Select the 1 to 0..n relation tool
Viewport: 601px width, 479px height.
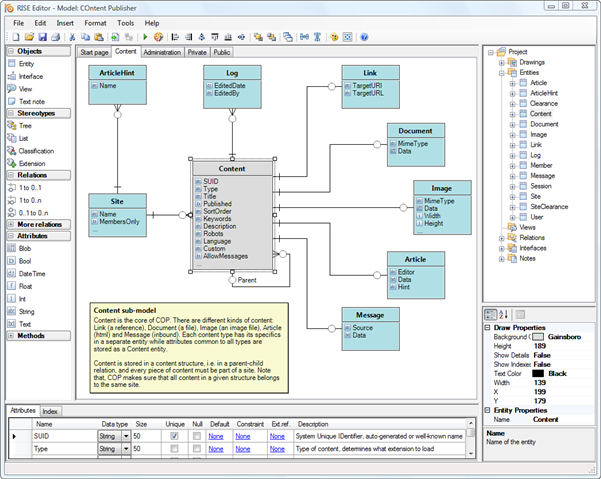(x=30, y=200)
